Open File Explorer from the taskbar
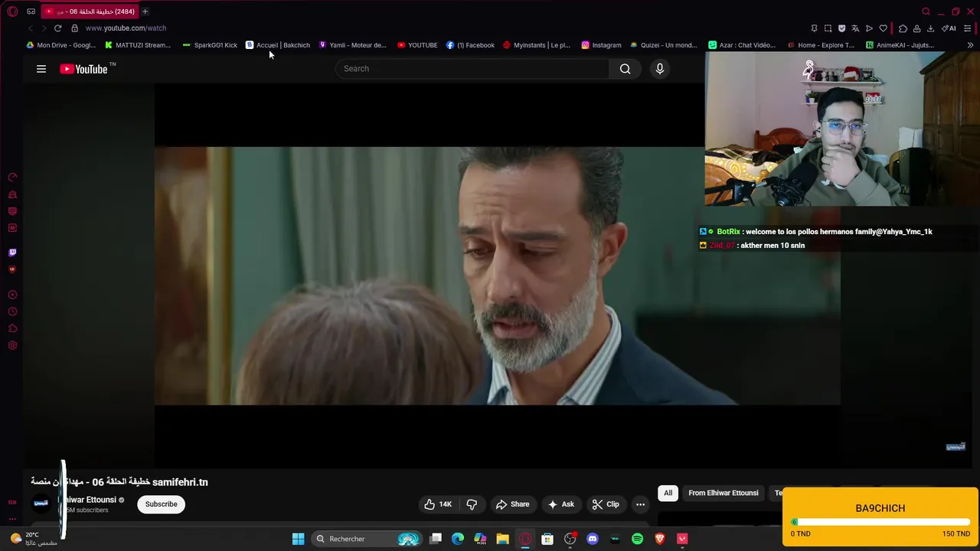Screen dimensions: 980x551 (502, 539)
